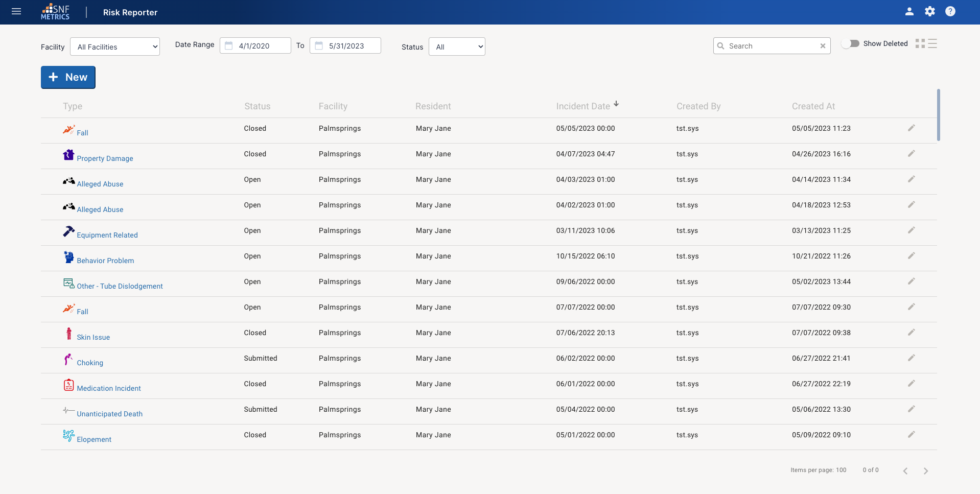Edit the Elopement incident row
This screenshot has width=980, height=494.
(911, 435)
